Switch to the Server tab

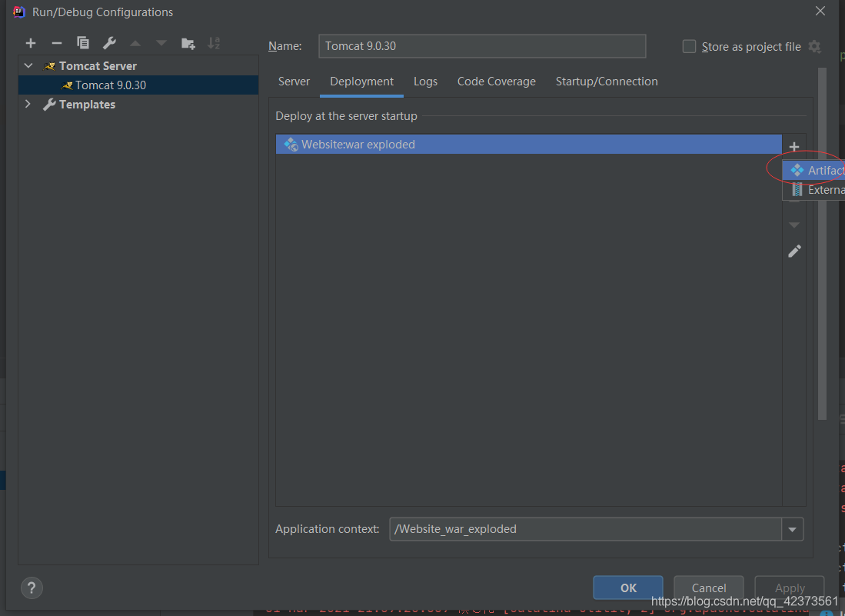coord(294,82)
